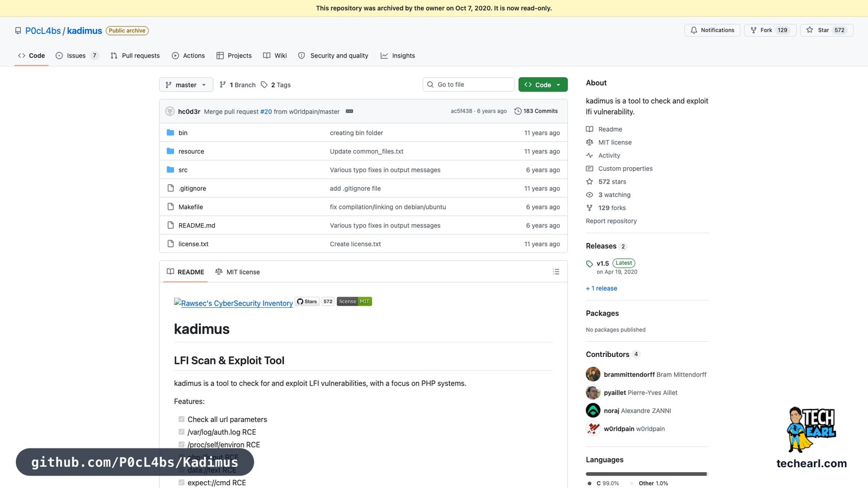The height and width of the screenshot is (488, 868).
Task: Click noraj contributor avatar
Action: click(x=593, y=411)
